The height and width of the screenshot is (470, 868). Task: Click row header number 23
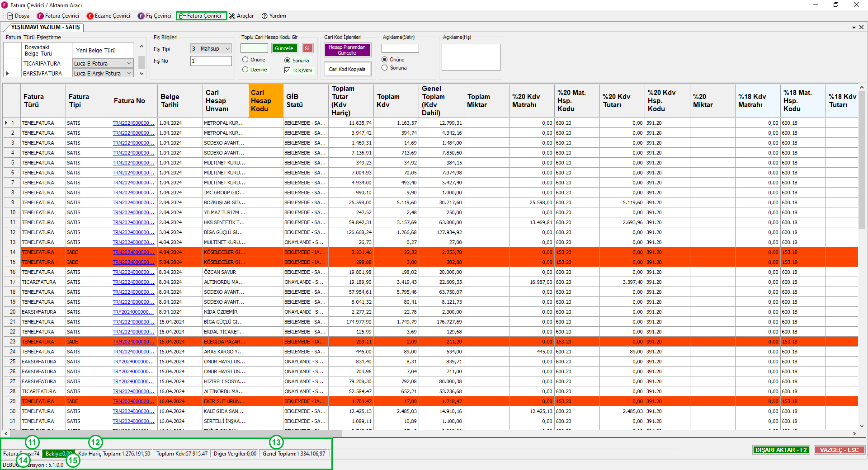coord(12,342)
